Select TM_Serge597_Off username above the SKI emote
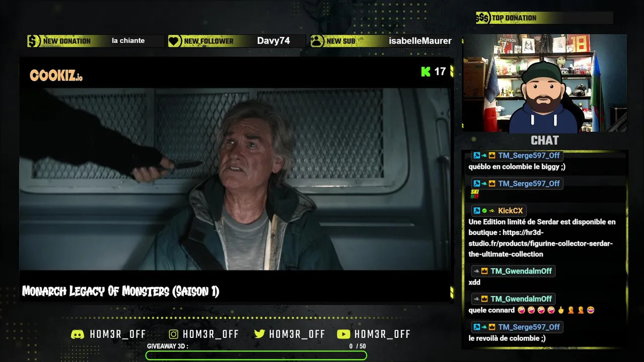Viewport: 644px width, 362px height. (x=529, y=184)
